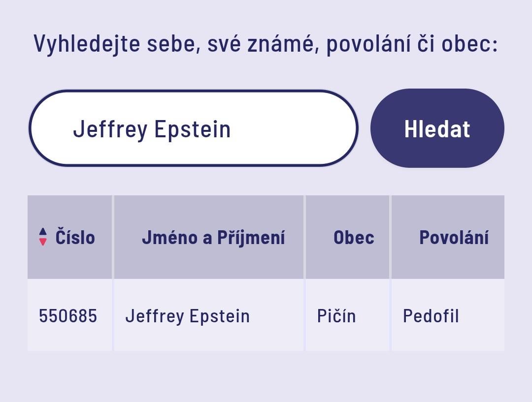The height and width of the screenshot is (402, 532).
Task: Select the Obec column header
Action: click(354, 237)
